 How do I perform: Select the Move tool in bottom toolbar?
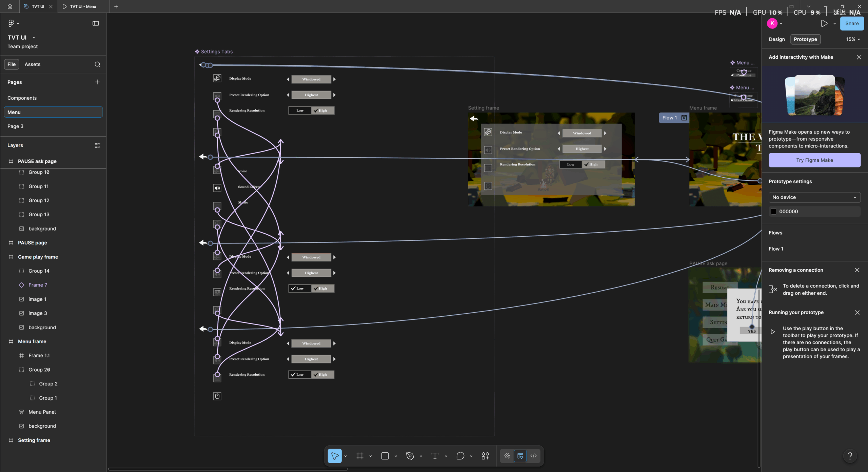[x=335, y=456]
